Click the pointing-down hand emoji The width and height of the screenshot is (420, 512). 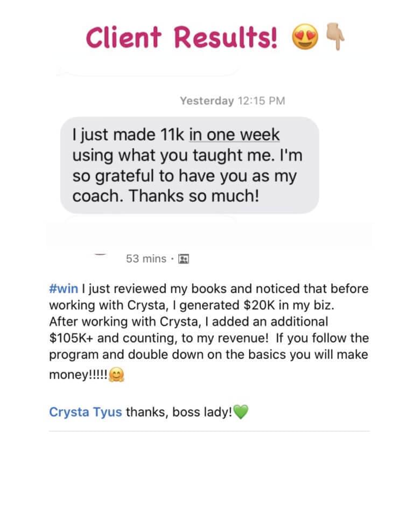coord(335,36)
